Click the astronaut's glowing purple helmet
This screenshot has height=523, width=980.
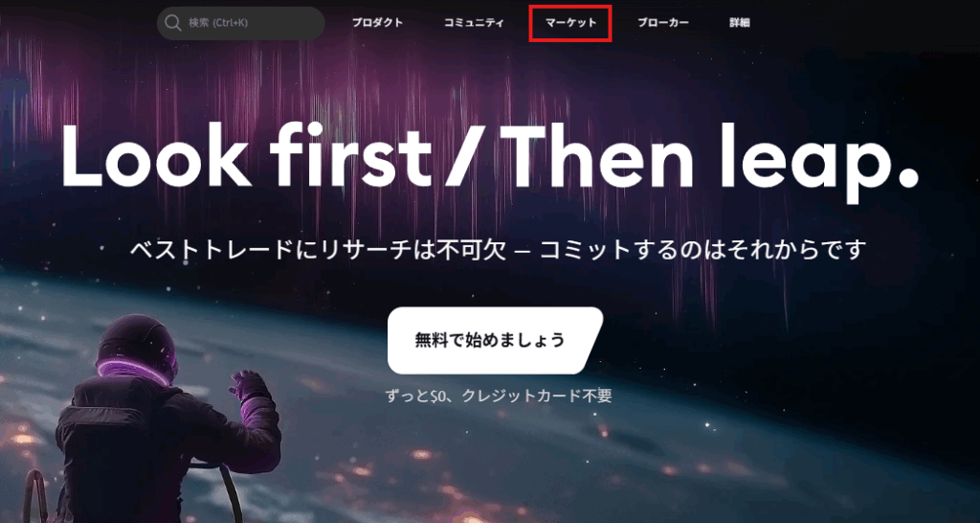[x=136, y=347]
